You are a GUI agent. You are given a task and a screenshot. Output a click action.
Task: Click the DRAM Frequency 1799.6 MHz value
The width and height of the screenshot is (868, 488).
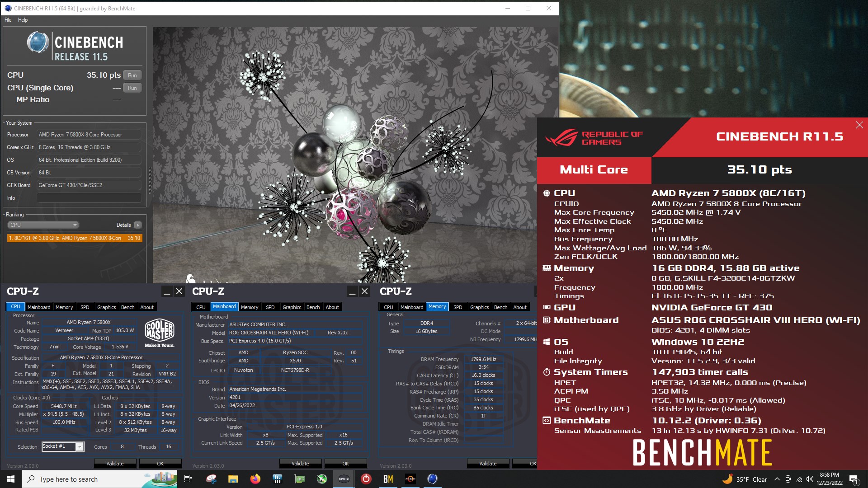[484, 360]
